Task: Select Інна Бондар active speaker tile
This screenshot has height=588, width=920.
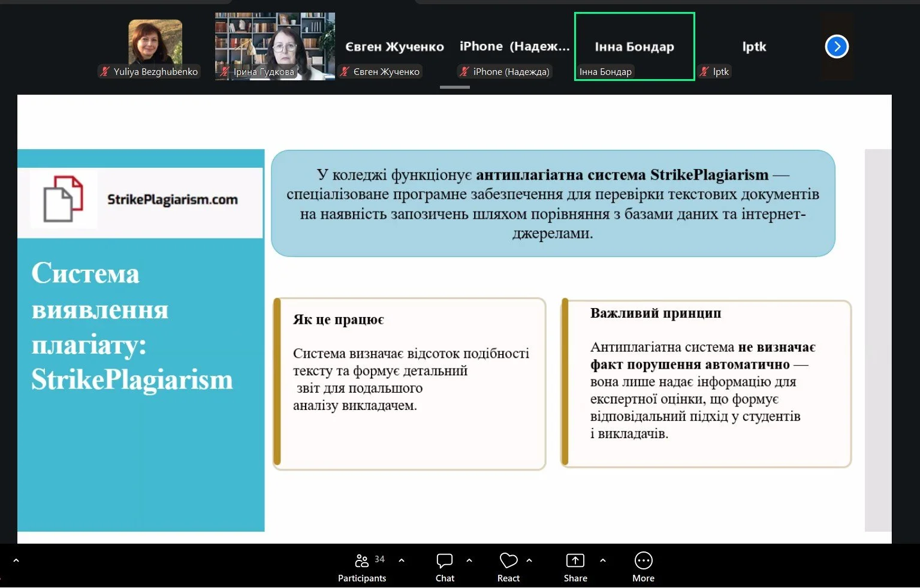Action: 635,46
